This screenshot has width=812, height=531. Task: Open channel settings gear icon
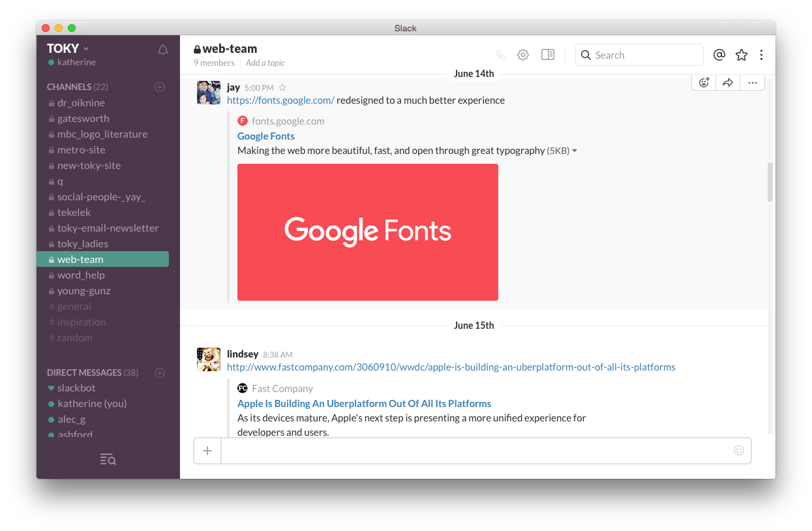click(x=523, y=55)
